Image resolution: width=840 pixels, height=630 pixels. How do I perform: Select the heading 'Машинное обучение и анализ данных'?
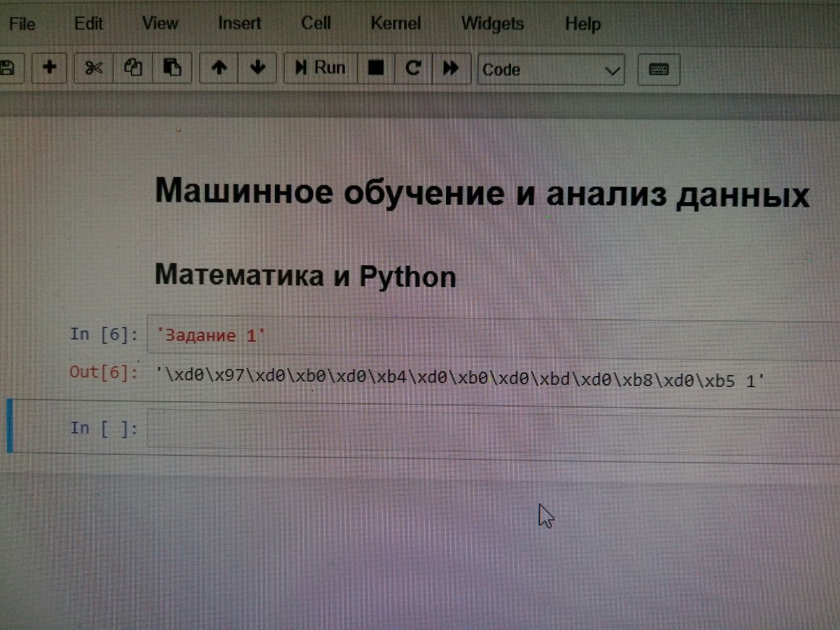[x=482, y=193]
